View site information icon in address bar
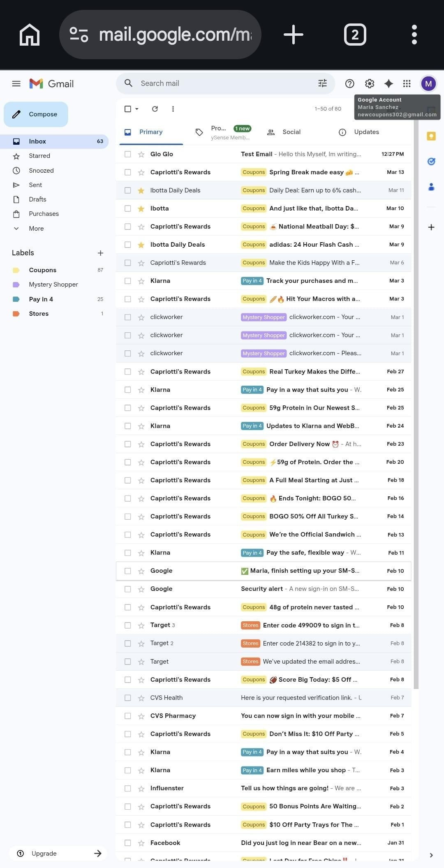 (79, 35)
